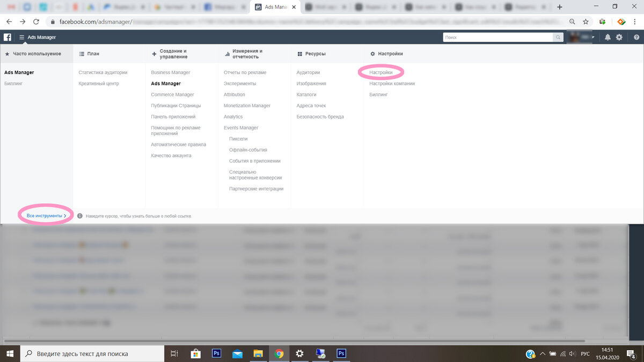Switch to the Ads Manager tab
The height and width of the screenshot is (362, 644).
pyautogui.click(x=275, y=7)
